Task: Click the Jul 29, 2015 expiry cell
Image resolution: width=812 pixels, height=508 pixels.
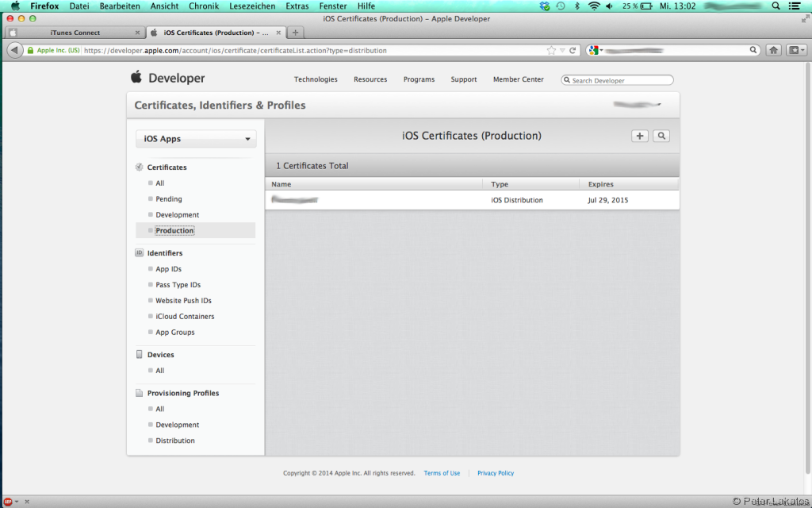Action: click(608, 200)
